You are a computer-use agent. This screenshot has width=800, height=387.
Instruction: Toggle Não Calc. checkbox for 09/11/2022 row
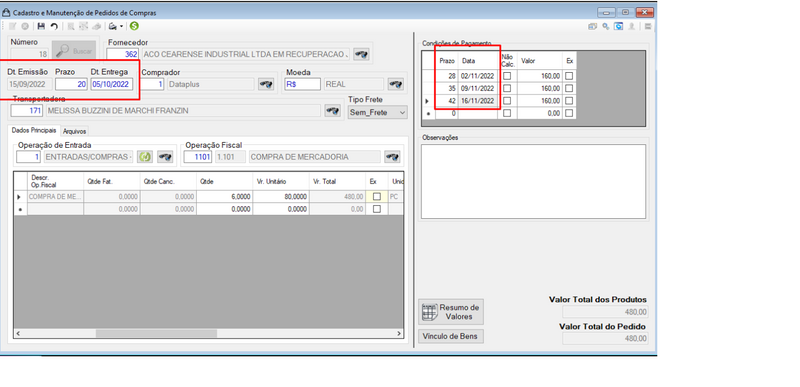507,88
